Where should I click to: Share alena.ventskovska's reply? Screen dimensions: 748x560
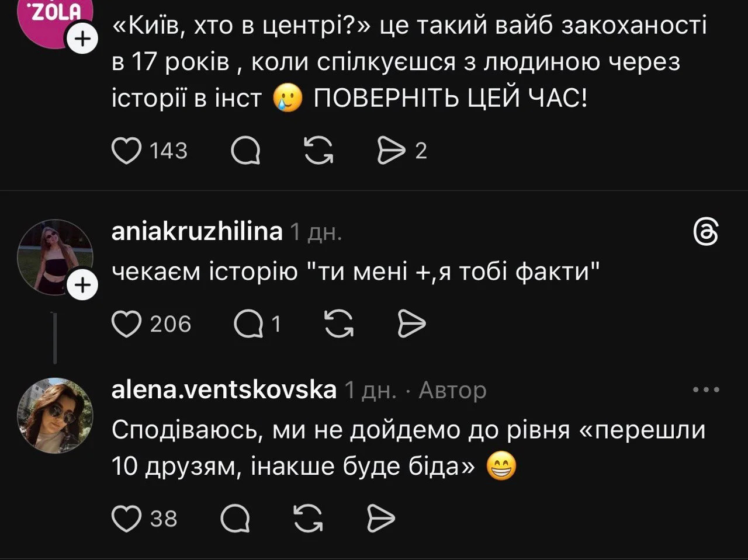[x=380, y=519]
